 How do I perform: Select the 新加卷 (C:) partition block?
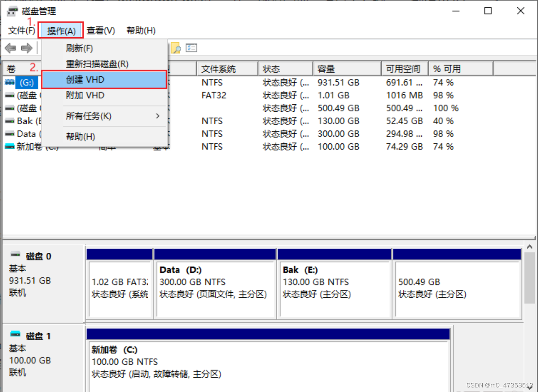coord(268,360)
